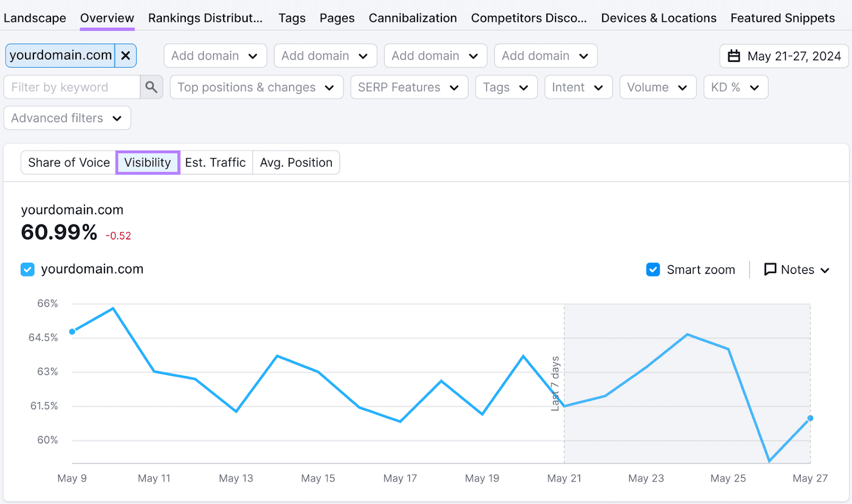Open the Volume filter dropdown
852x504 pixels.
click(657, 87)
